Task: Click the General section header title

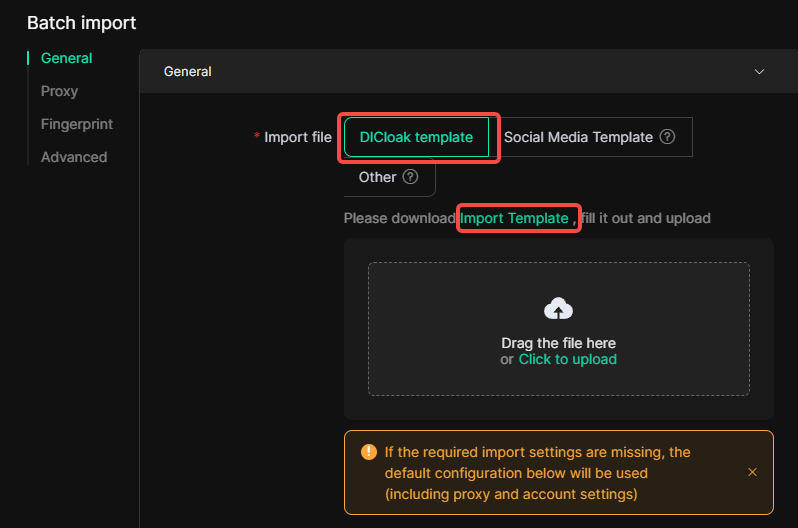Action: click(188, 72)
